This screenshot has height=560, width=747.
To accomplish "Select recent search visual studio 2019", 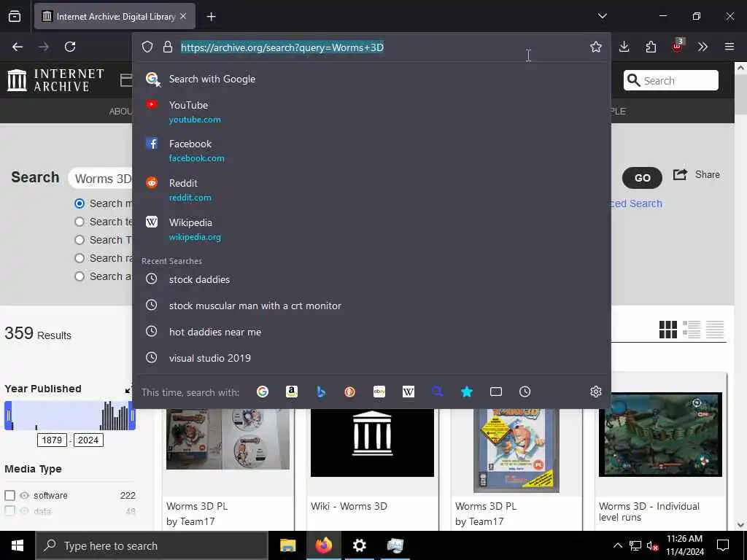I will 371,358.
